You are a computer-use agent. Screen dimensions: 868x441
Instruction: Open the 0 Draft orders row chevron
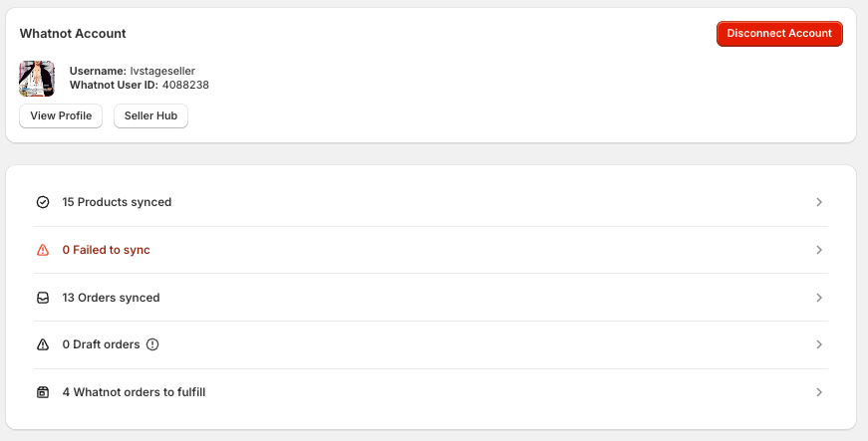[x=819, y=344]
